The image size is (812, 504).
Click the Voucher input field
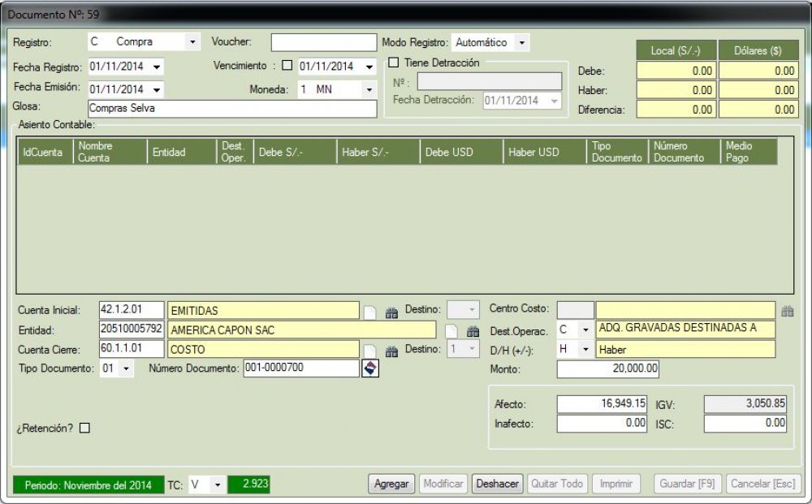(324, 42)
